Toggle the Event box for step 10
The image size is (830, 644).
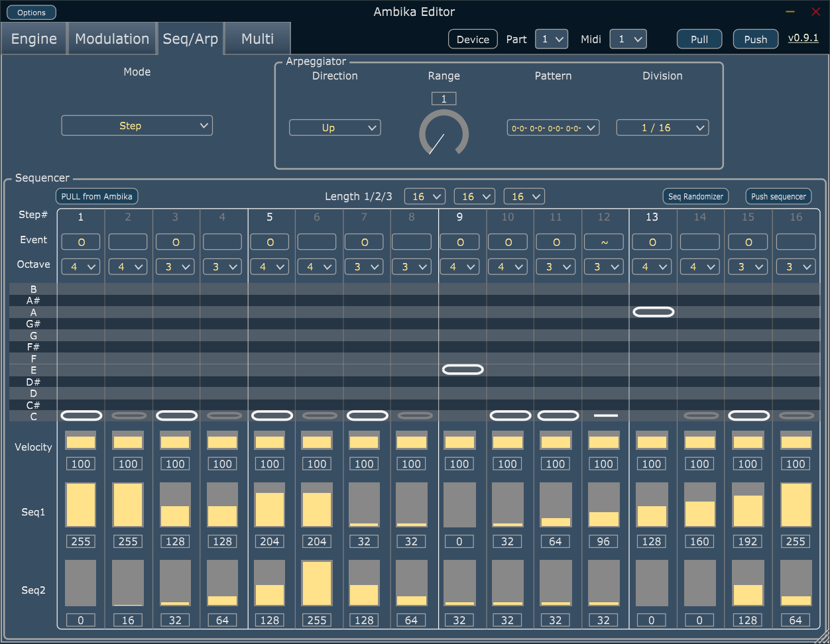pyautogui.click(x=508, y=242)
